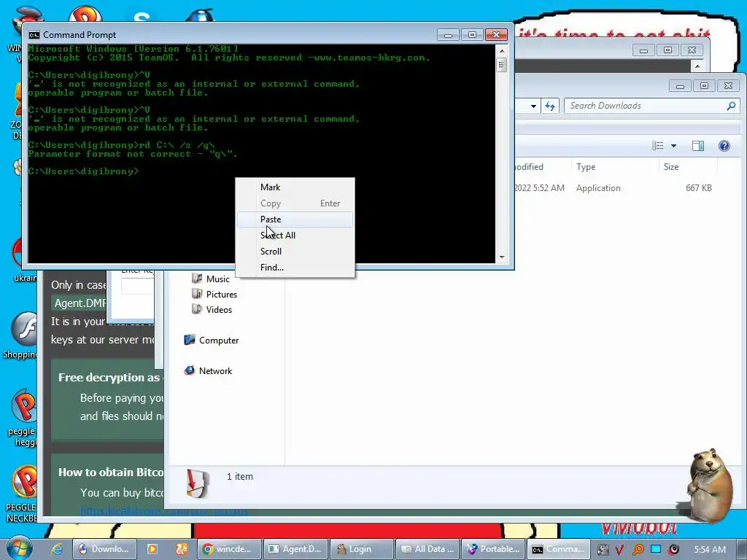
Task: Toggle the preview pane button
Action: click(698, 146)
